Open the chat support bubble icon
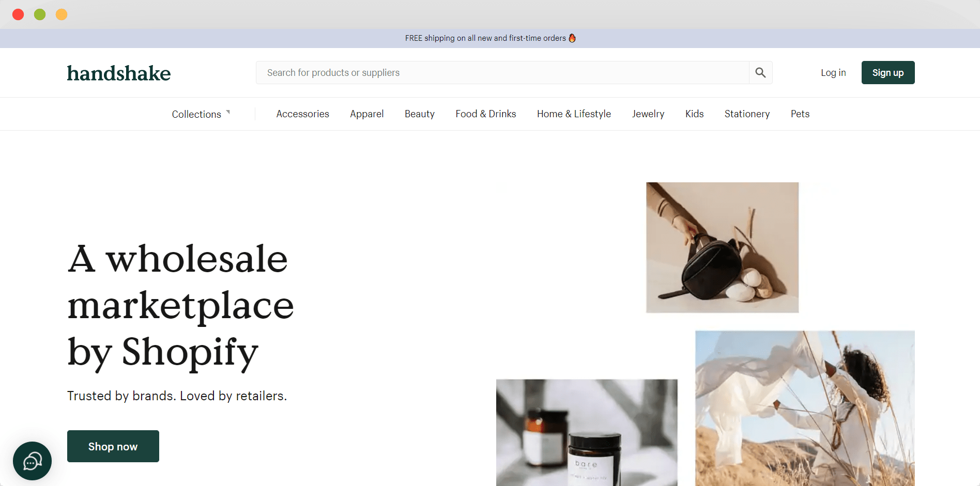980x486 pixels. click(32, 461)
